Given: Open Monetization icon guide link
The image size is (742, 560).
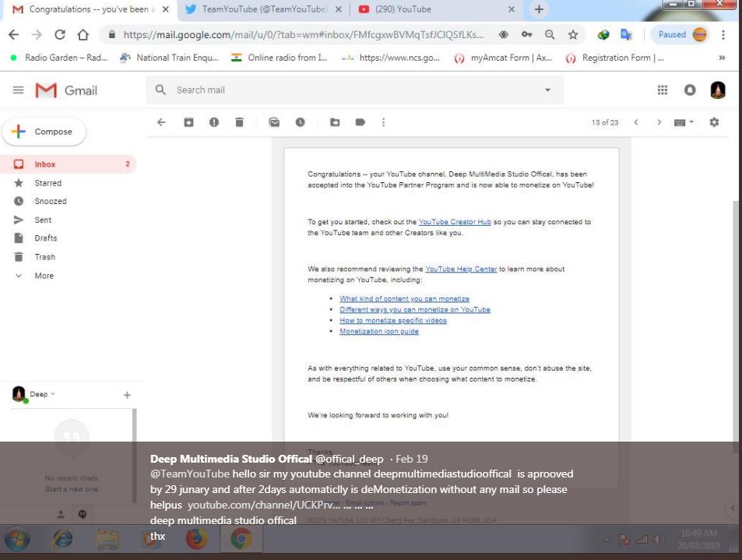Looking at the screenshot, I should [379, 331].
